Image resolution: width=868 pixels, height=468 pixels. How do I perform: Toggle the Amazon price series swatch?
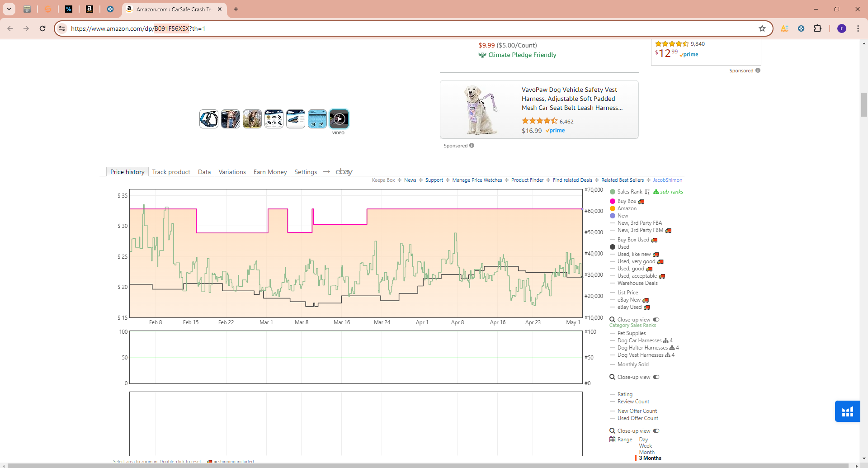[x=613, y=208]
